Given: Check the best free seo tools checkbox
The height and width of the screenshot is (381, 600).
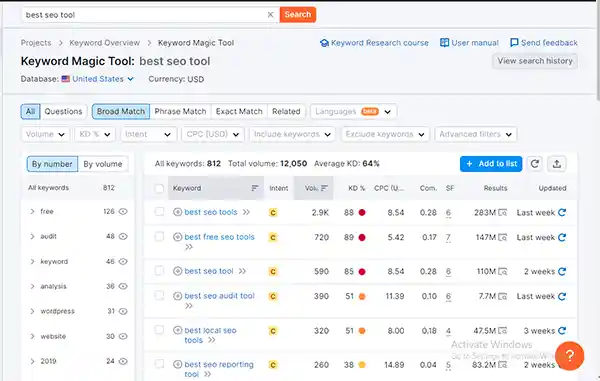Looking at the screenshot, I should (160, 237).
